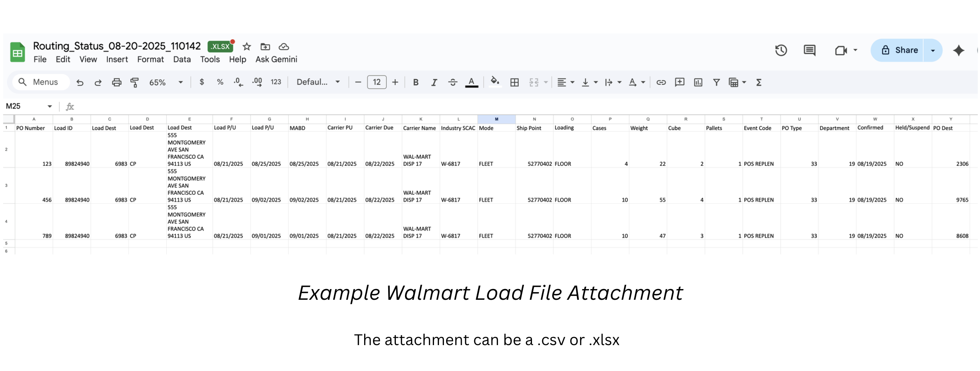This screenshot has height=371, width=980.
Task: Click the Print icon in the toolbar
Action: 116,82
